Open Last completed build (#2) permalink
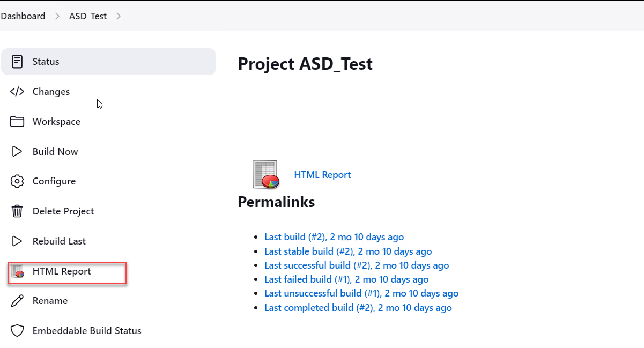The width and height of the screenshot is (644, 348). pyautogui.click(x=358, y=307)
